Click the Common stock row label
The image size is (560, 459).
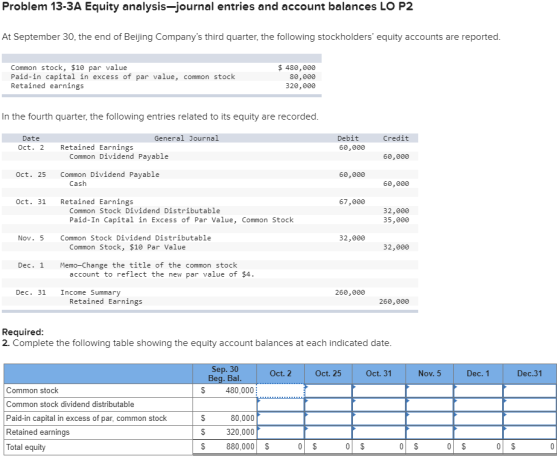tap(32, 390)
